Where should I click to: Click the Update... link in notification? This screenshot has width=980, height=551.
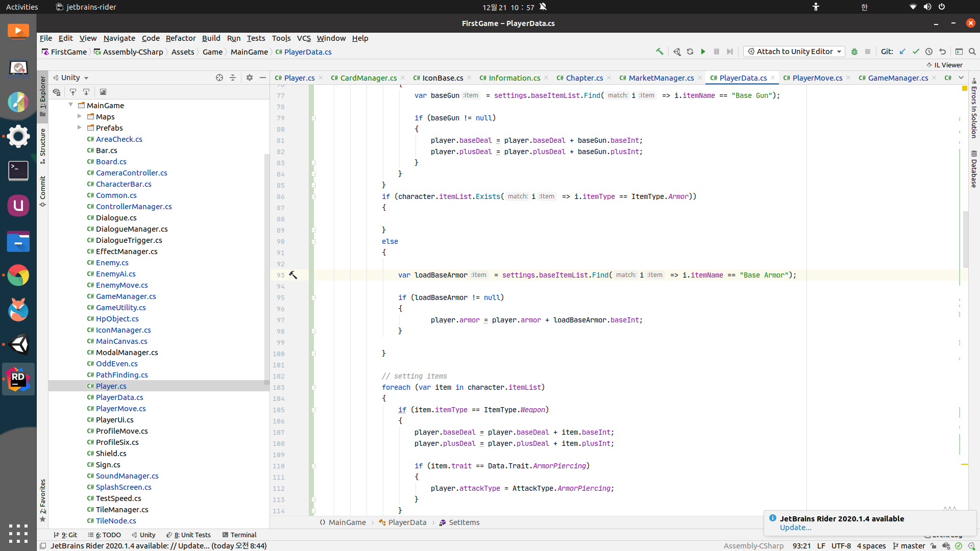pyautogui.click(x=795, y=528)
